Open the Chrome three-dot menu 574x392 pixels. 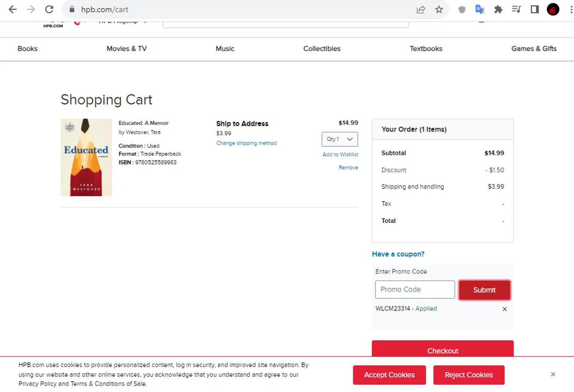[x=571, y=10]
